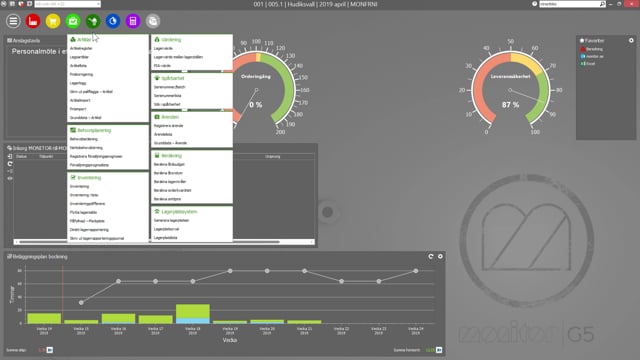
Task: Click the magnifier icon in search box
Action: tap(602, 4)
